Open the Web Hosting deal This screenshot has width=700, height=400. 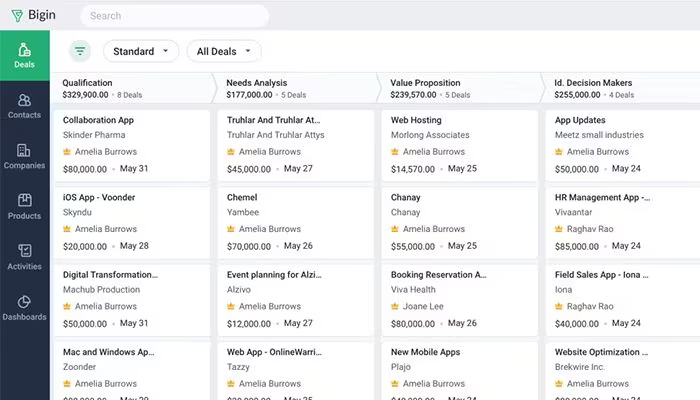(416, 120)
